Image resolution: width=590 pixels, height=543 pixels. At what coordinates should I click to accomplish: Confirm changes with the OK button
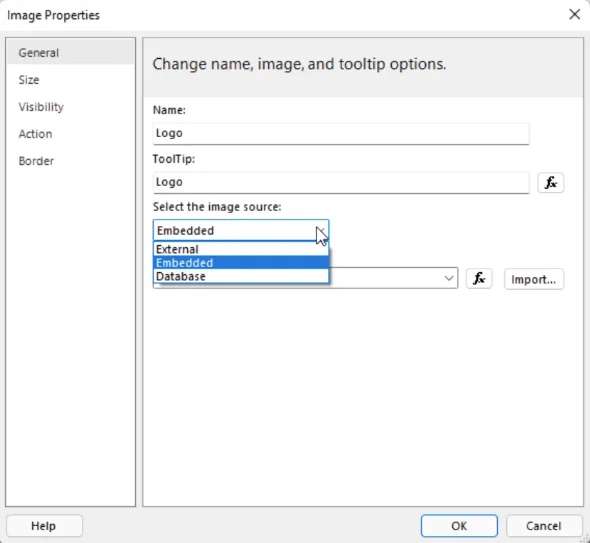(459, 526)
